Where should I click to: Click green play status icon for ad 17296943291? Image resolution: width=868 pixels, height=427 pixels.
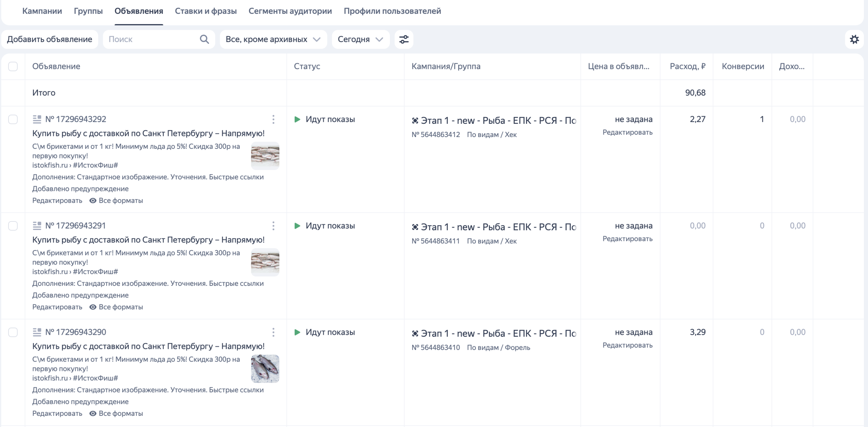[x=297, y=226]
